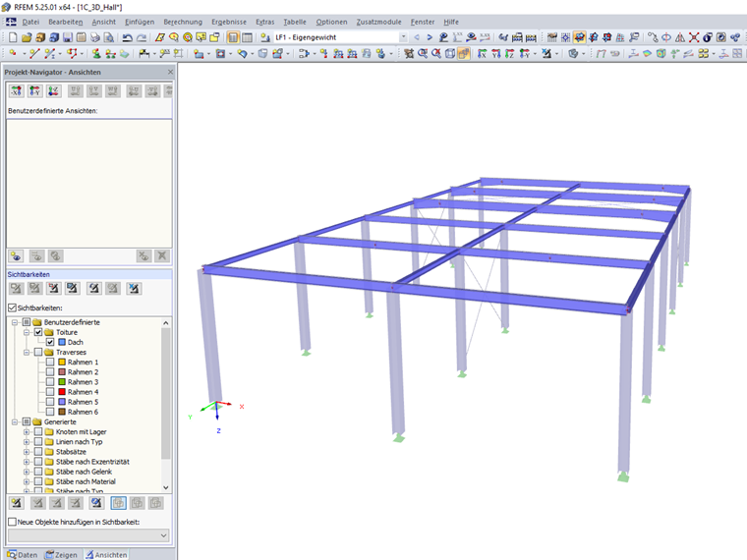Click the cancel visibility mode icon
The width and height of the screenshot is (747, 560).
coord(134,288)
